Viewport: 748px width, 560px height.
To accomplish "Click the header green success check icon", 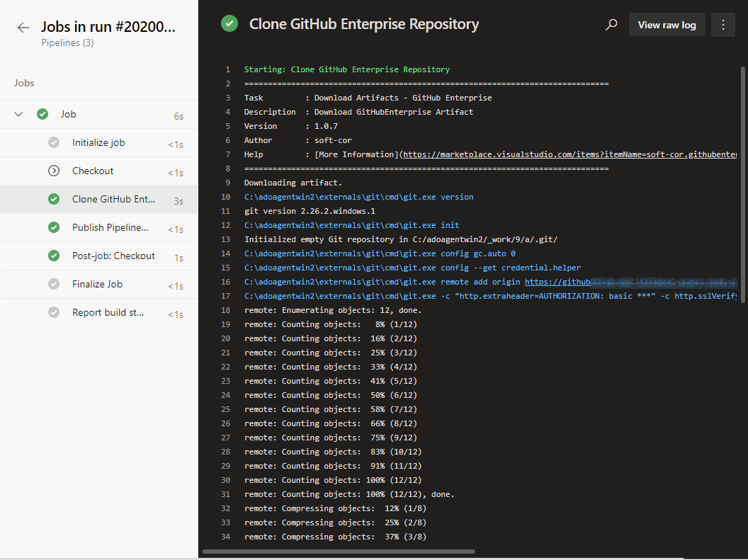I will (x=229, y=24).
